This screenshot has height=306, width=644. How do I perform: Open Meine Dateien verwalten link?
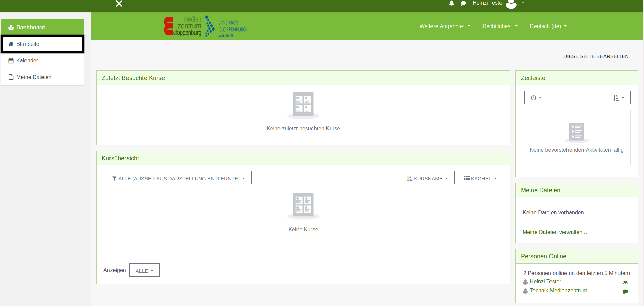coord(555,232)
